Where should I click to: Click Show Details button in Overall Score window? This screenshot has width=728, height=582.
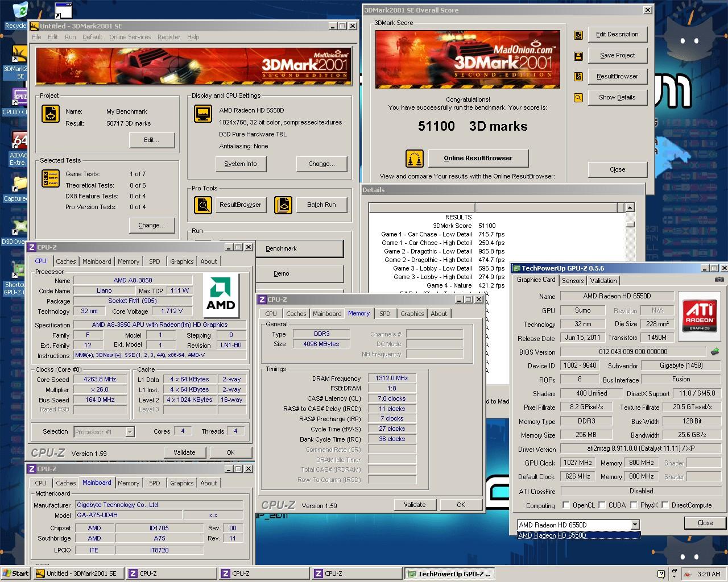[x=617, y=97]
